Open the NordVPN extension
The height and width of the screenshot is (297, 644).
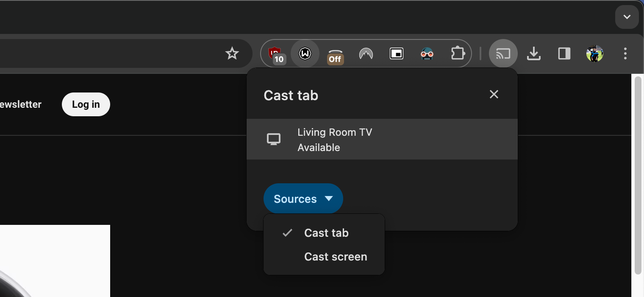tap(366, 53)
